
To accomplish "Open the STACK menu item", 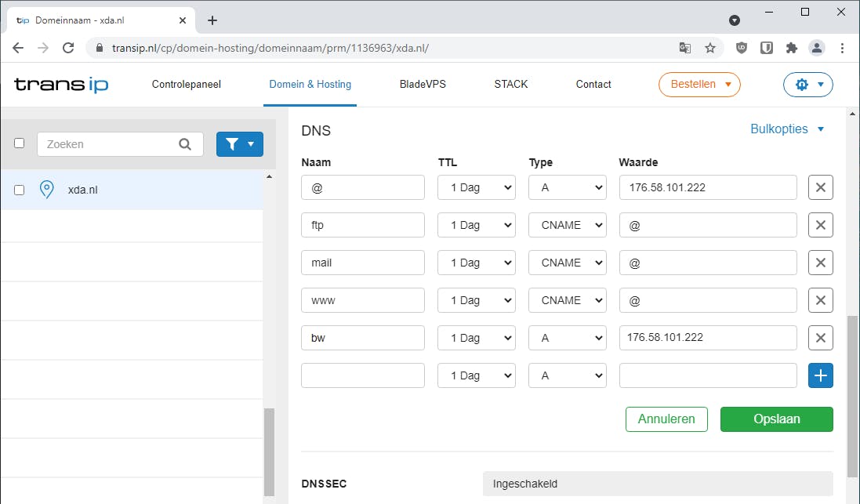I will [x=510, y=85].
